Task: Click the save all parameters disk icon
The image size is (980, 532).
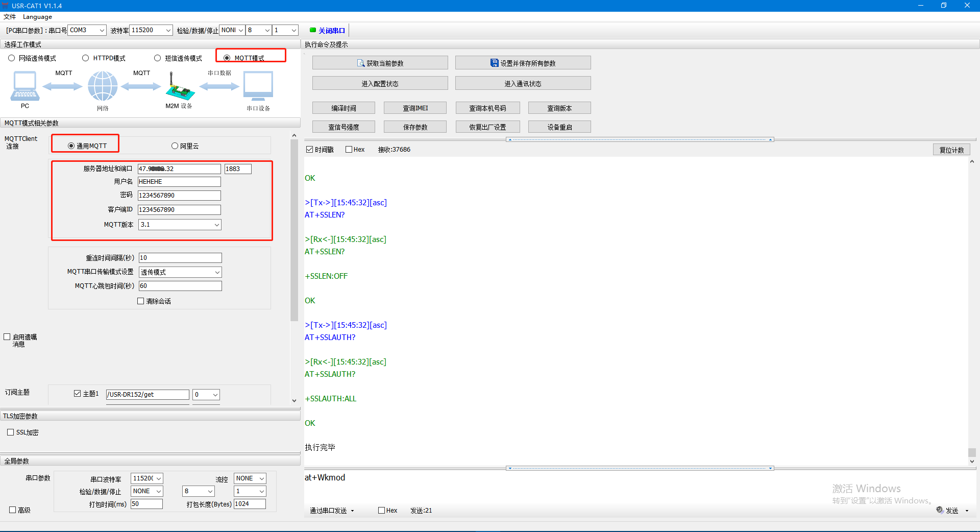Action: 494,63
